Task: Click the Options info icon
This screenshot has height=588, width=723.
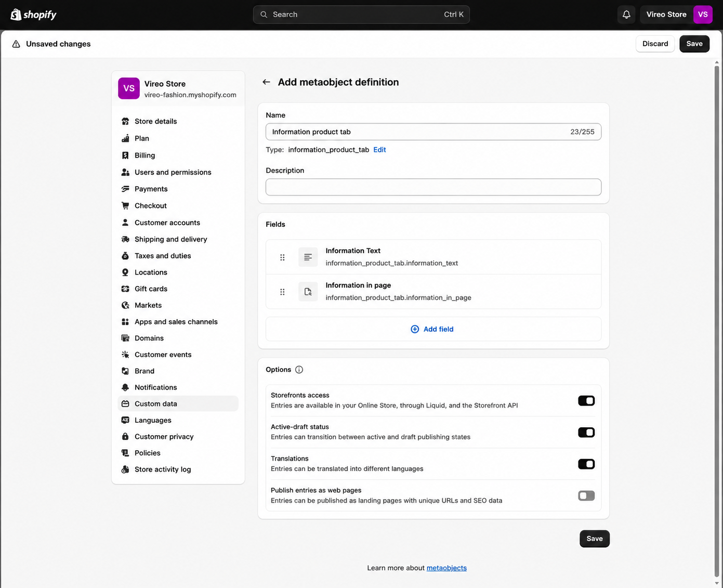Action: point(299,370)
